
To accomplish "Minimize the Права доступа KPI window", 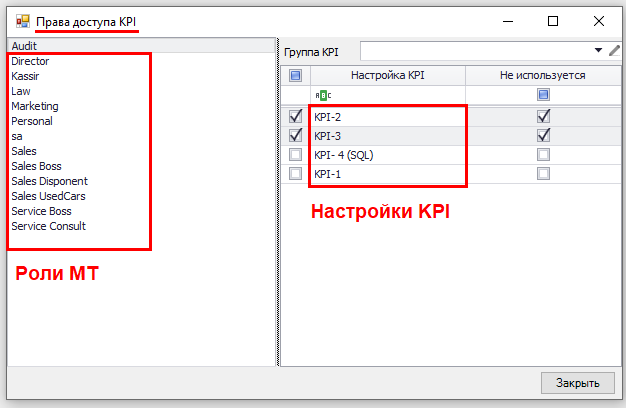I will tap(507, 20).
